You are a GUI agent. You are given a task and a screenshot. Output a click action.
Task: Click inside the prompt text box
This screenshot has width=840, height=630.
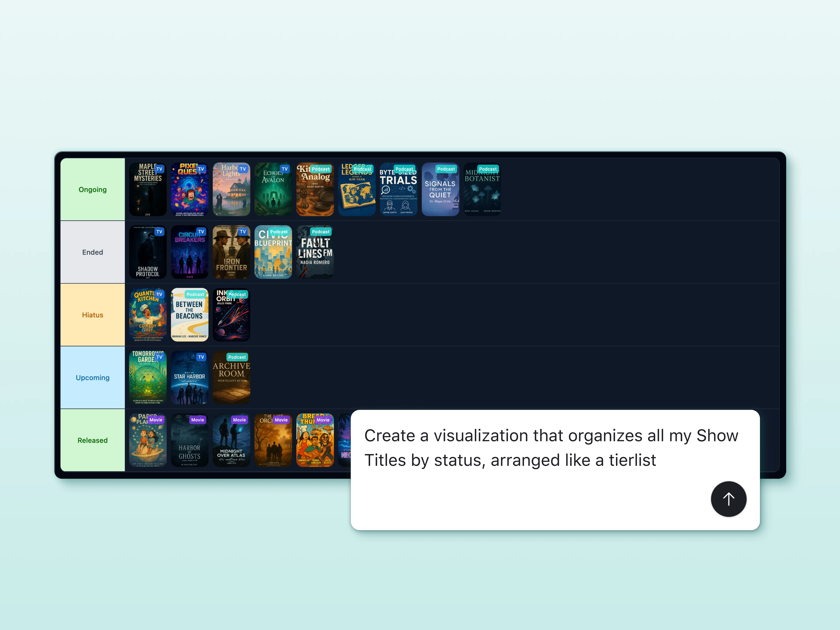pos(532,448)
